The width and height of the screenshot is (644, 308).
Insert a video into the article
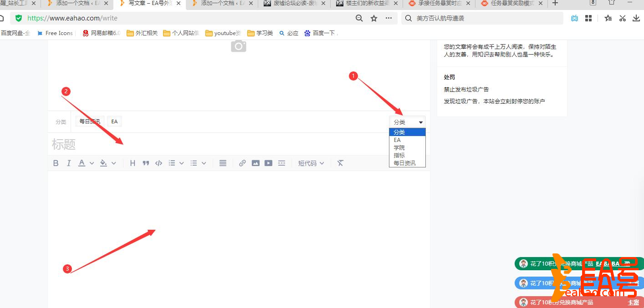(268, 163)
